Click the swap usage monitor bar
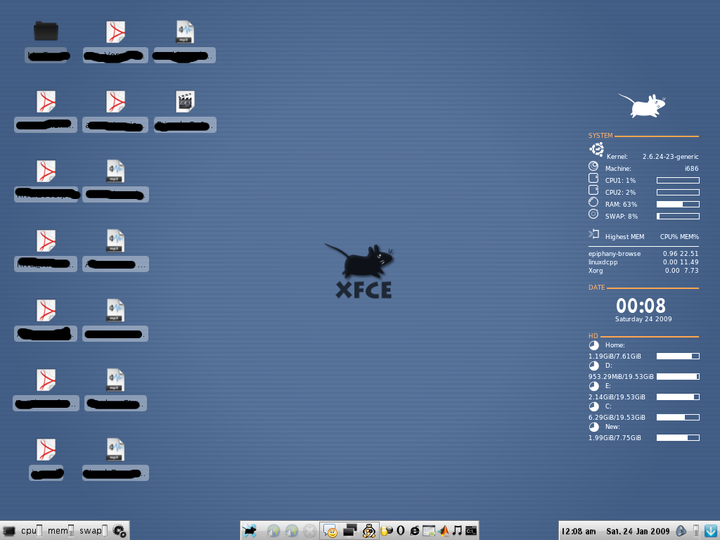 [x=105, y=531]
